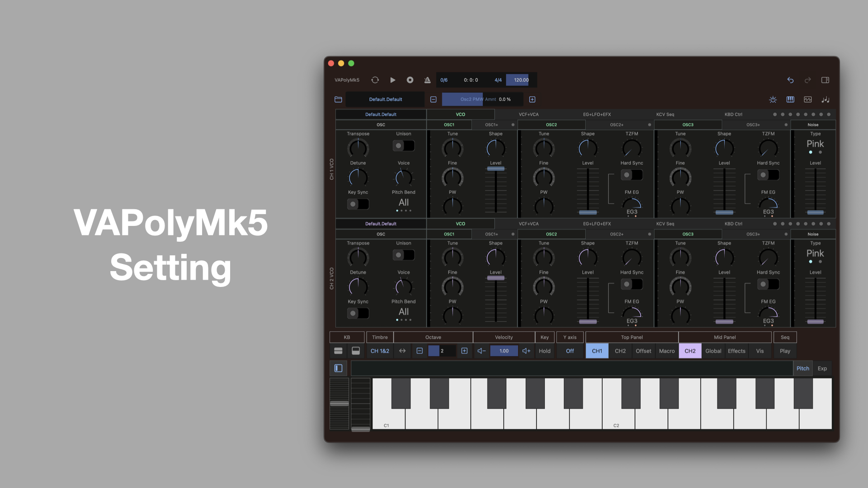The height and width of the screenshot is (488, 868).
Task: Toggle the right sidebar panel icon
Action: 825,80
